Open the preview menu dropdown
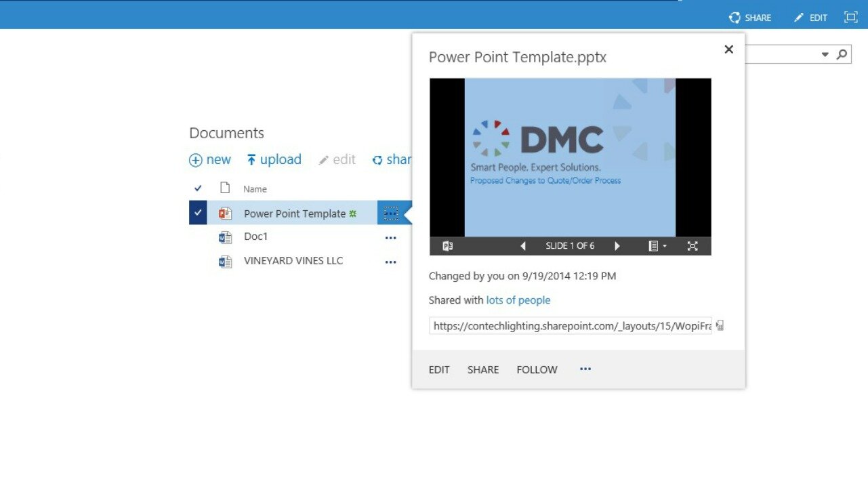 [x=657, y=246]
